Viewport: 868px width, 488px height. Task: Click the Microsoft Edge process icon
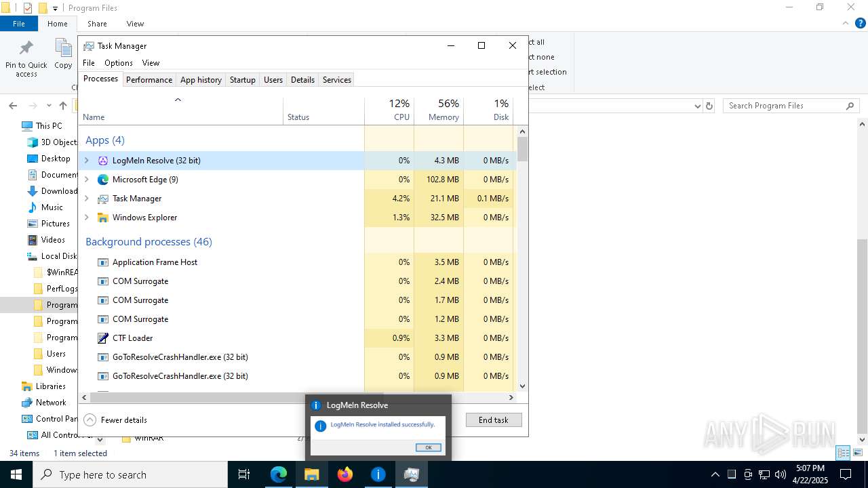tap(103, 180)
